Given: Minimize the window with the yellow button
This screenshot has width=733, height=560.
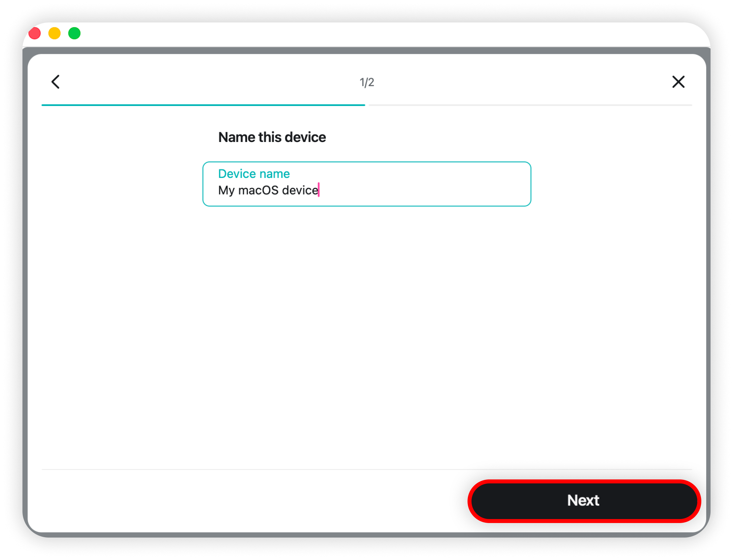Looking at the screenshot, I should coord(54,33).
